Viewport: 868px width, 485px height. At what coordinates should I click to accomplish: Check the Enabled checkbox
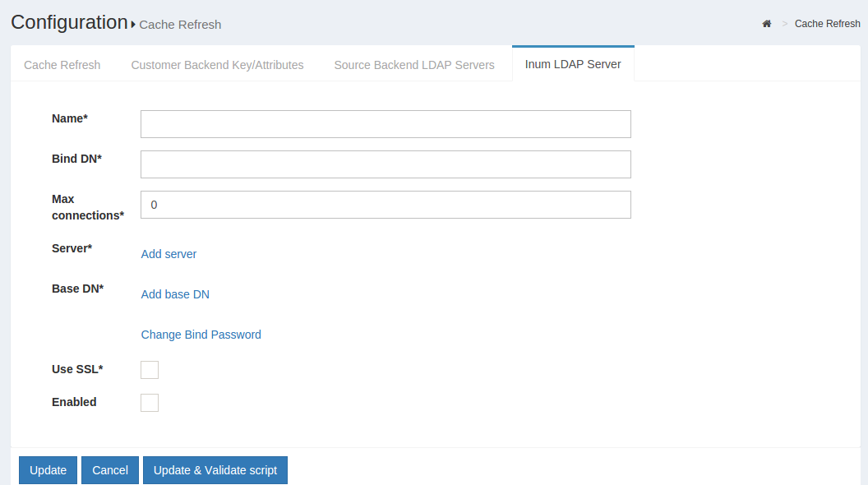point(150,402)
